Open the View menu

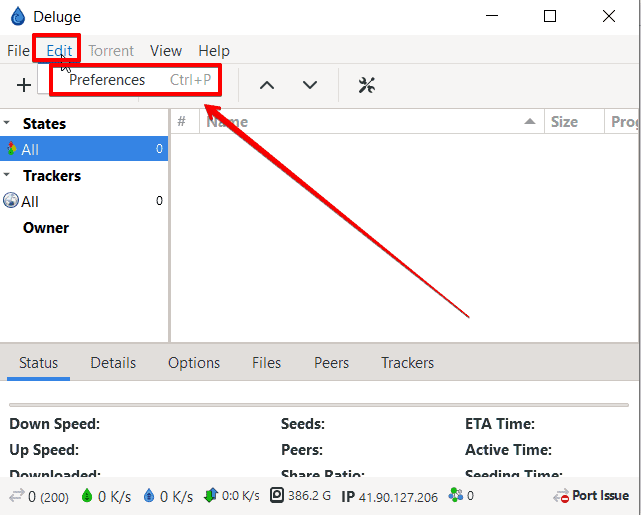[x=166, y=51]
